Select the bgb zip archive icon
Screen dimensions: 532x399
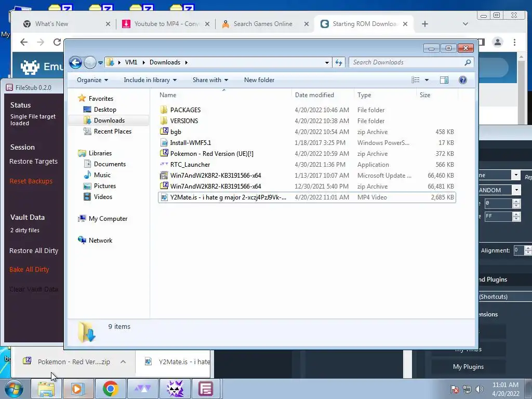(x=164, y=131)
